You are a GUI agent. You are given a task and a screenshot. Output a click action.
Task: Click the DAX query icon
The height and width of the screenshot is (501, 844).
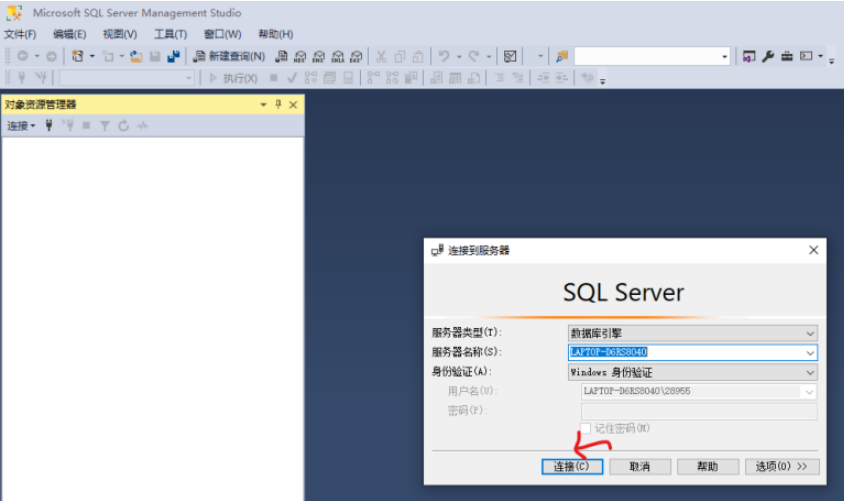pos(356,56)
